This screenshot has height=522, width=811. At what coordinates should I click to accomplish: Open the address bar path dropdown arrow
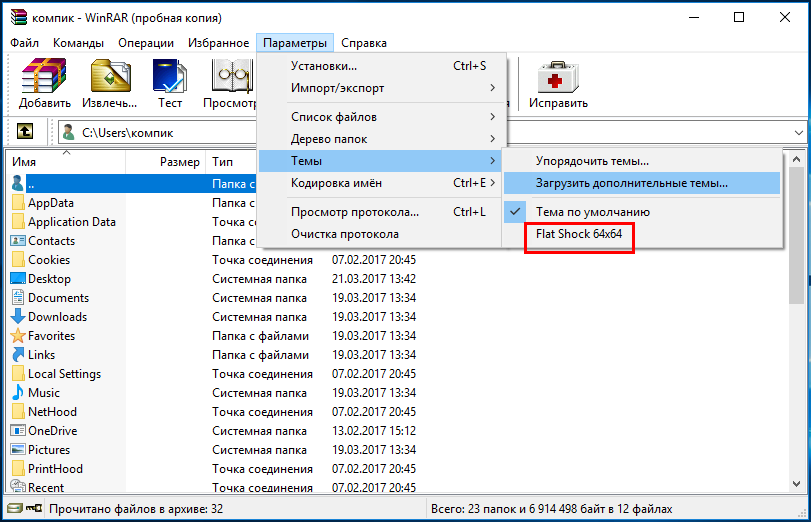[798, 133]
